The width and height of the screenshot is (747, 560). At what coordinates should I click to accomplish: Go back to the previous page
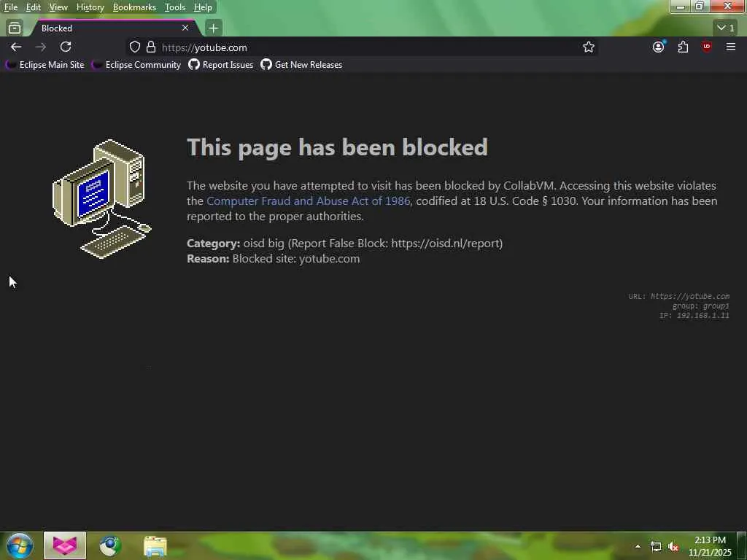click(x=16, y=47)
